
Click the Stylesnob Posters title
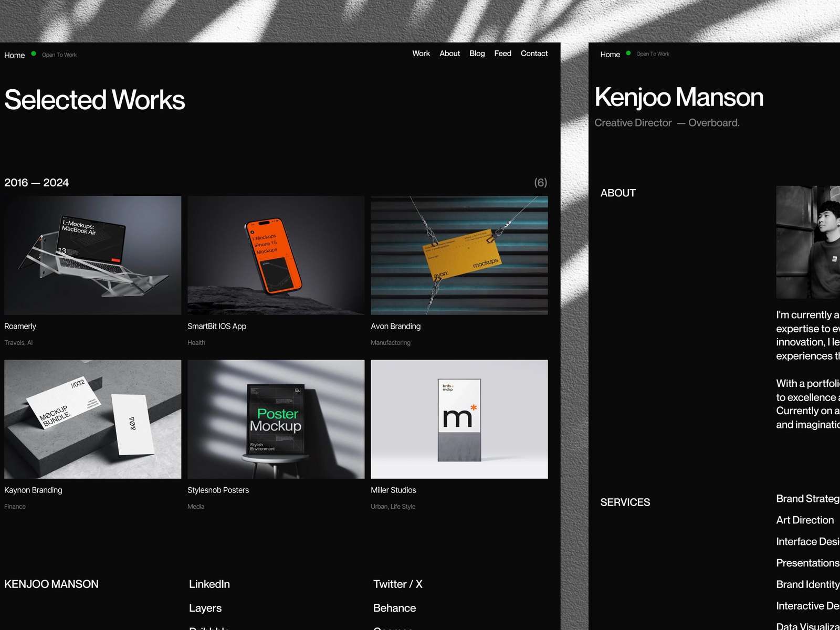[218, 490]
